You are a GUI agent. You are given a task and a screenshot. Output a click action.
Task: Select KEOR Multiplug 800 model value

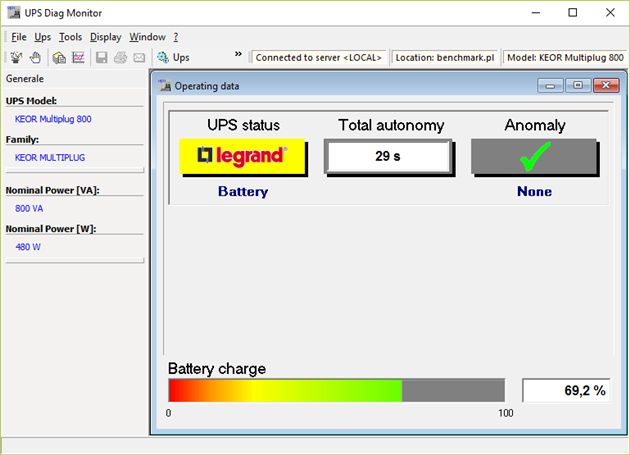[53, 119]
